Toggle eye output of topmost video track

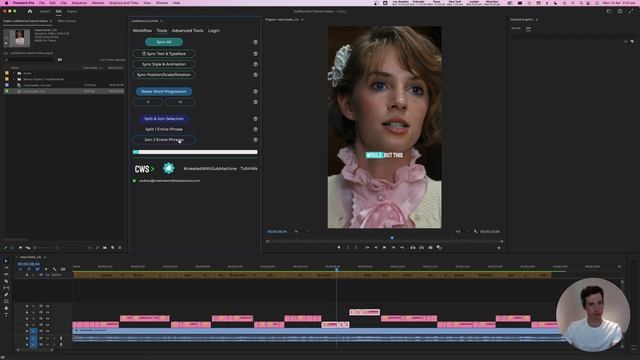47,306
